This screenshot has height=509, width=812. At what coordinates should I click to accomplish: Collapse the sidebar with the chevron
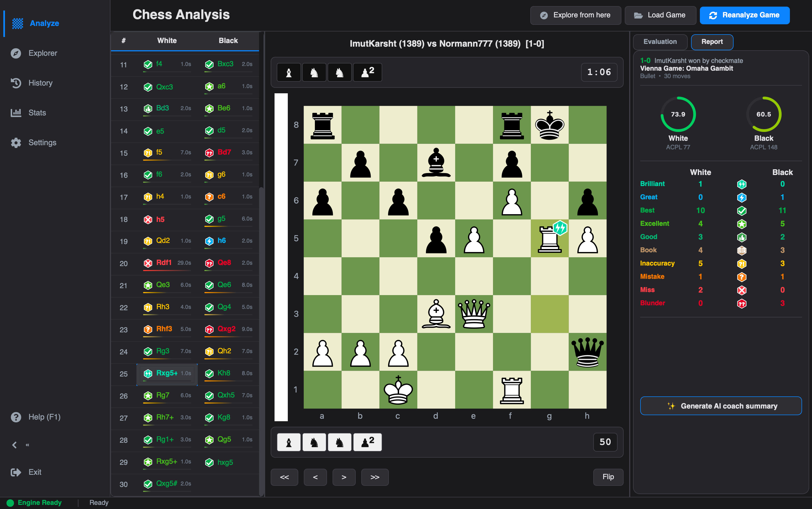coord(14,445)
